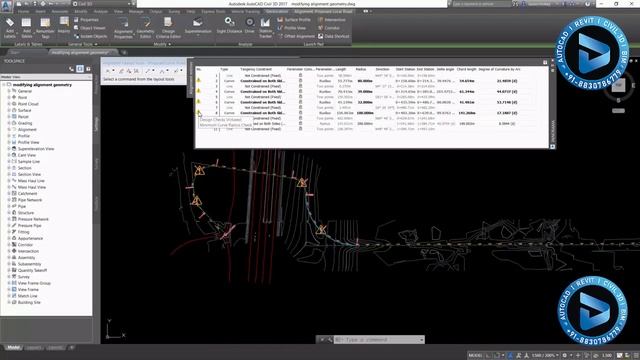Click the Renumber Tags icon
This screenshot has width=640, height=360.
[x=45, y=28]
